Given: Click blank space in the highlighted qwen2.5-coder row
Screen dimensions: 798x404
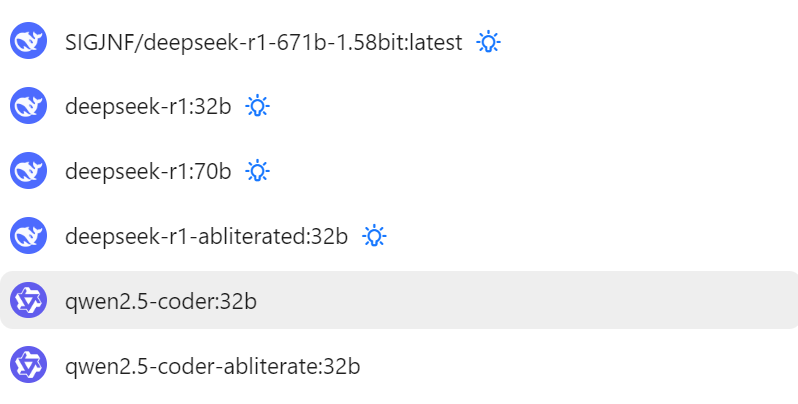Looking at the screenshot, I should pyautogui.click(x=534, y=300).
